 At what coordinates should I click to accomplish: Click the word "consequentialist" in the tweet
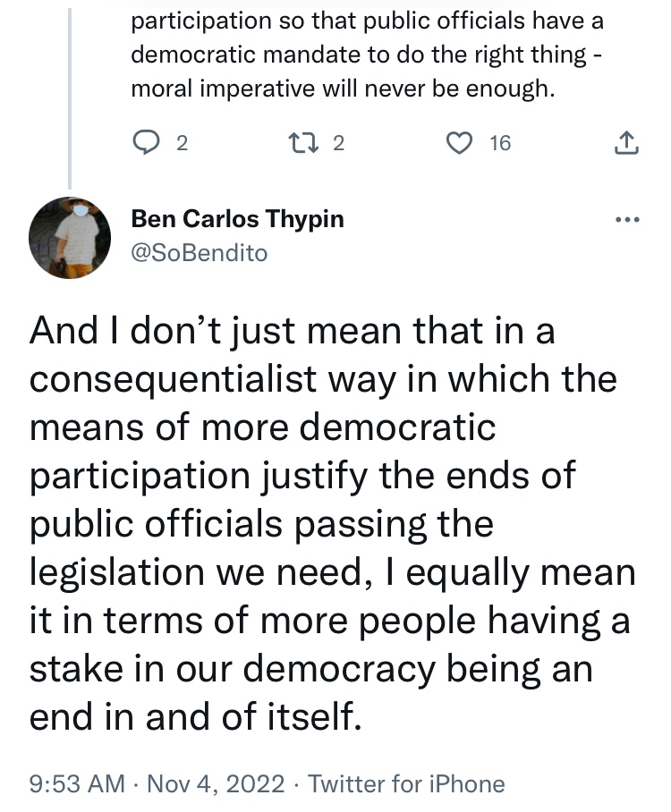(x=174, y=379)
